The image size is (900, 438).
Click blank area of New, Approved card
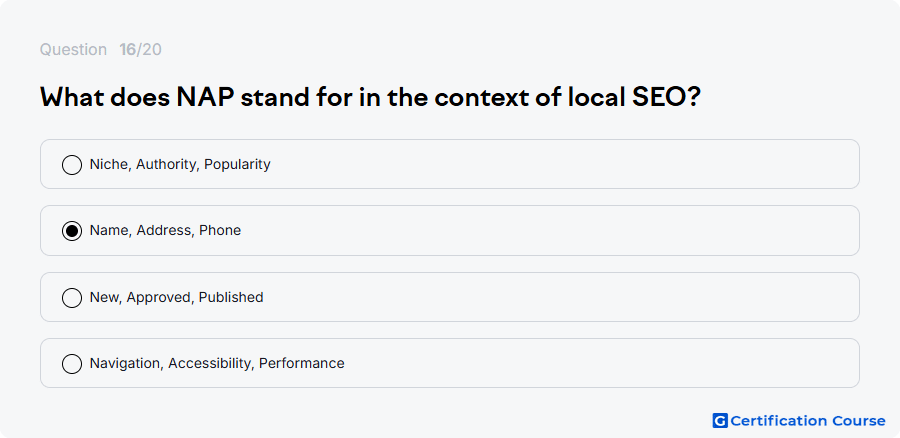(x=562, y=297)
